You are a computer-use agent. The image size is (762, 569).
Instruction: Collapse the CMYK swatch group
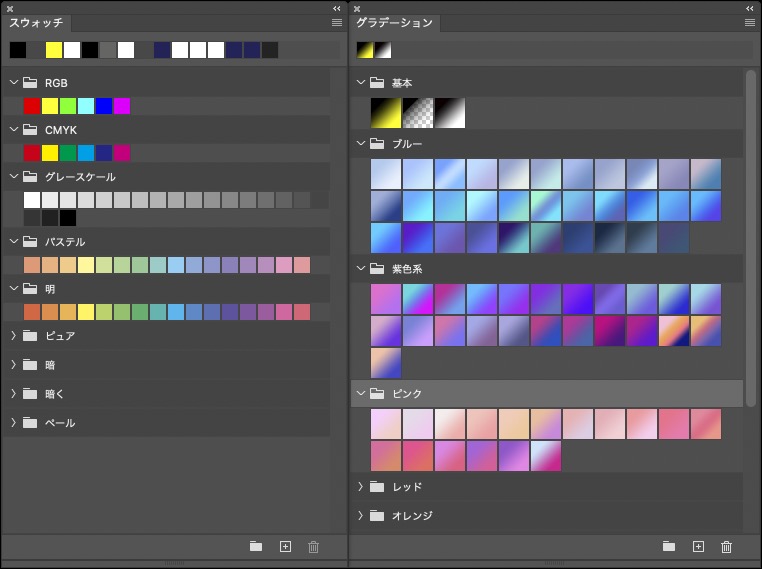click(14, 129)
